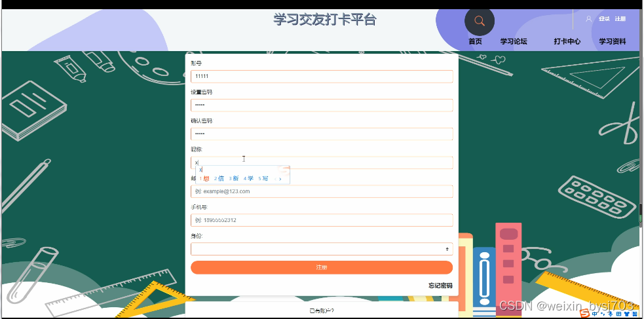Image resolution: width=644 pixels, height=319 pixels.
Task: Click the orange 注册 submit button
Action: click(322, 267)
